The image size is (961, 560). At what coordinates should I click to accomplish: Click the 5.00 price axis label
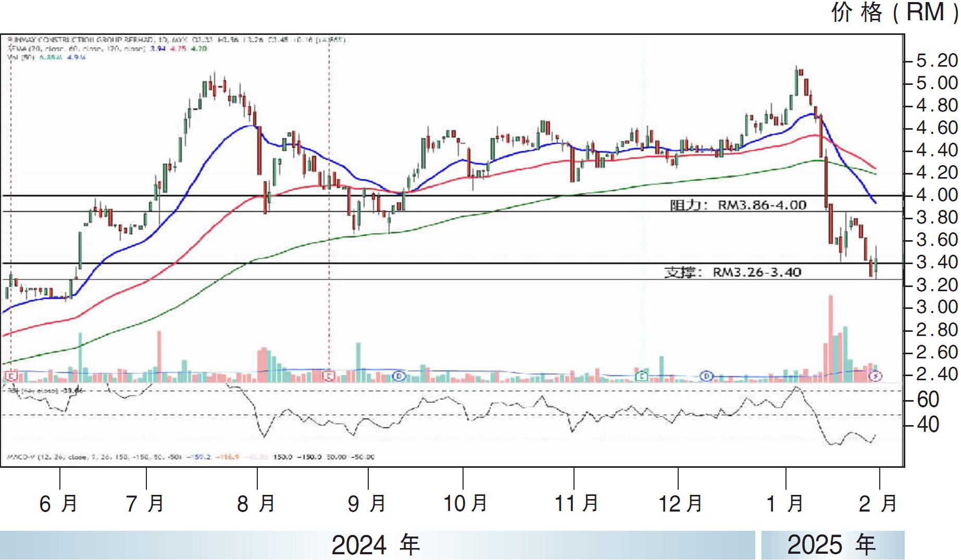(x=937, y=83)
